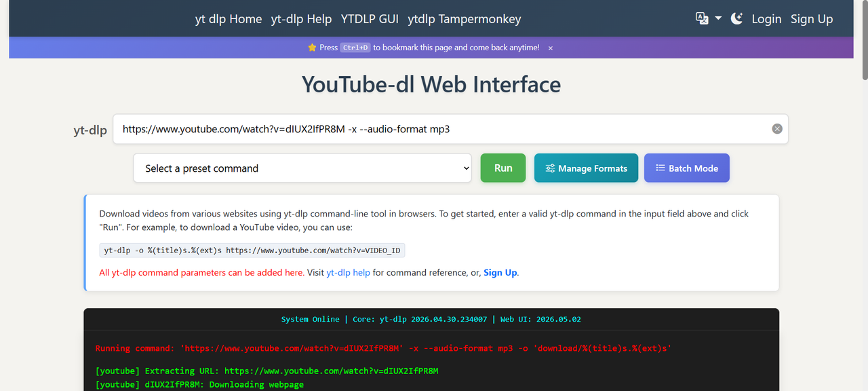
Task: Click the bold Sign Up link in info box
Action: point(500,272)
